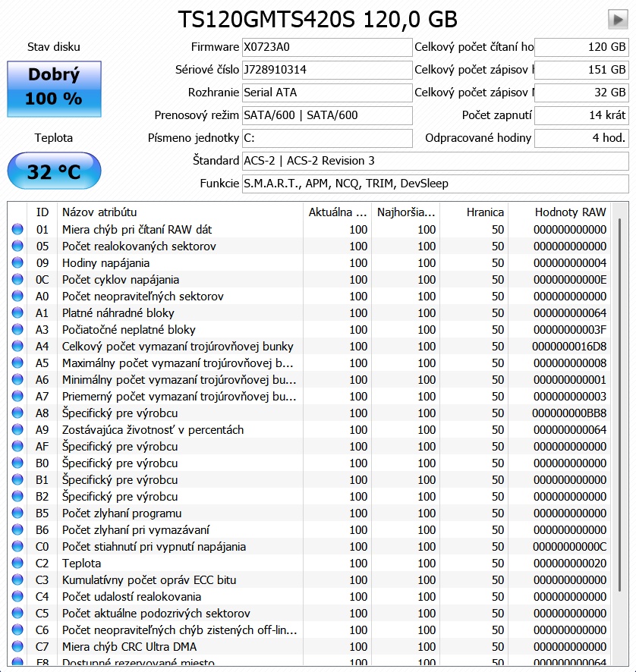The image size is (636, 672).
Task: Click the blue dot beside Platné náhradné bloky
Action: coord(17,313)
